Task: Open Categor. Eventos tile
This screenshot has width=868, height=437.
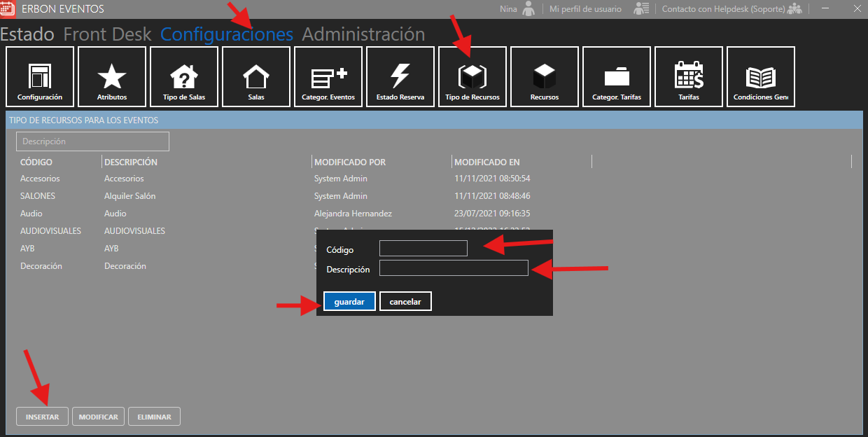Action: [328, 76]
